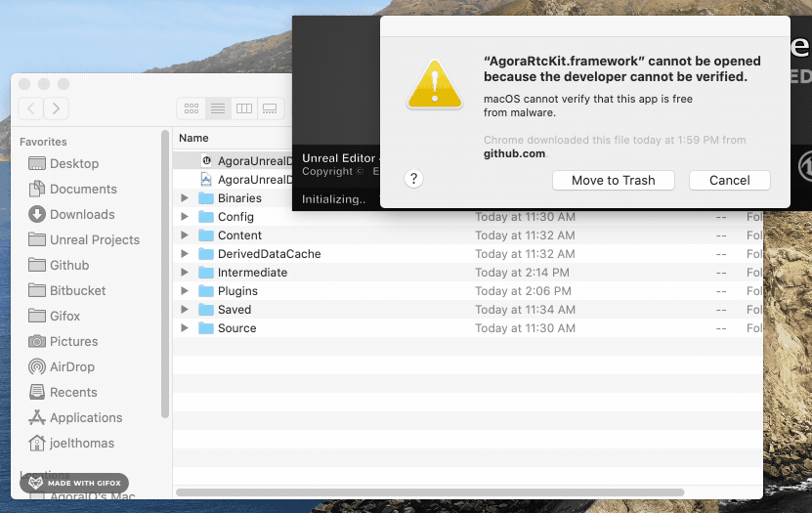Expand the DerivedDataCache folder triangle

(185, 254)
